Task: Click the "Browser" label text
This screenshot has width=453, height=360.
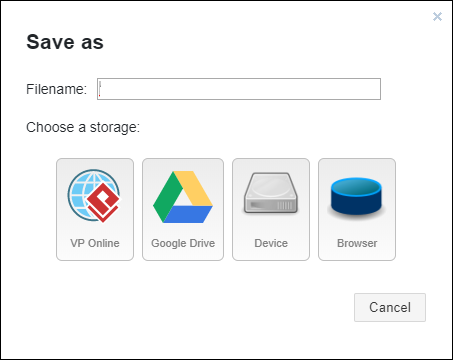Action: point(357,243)
